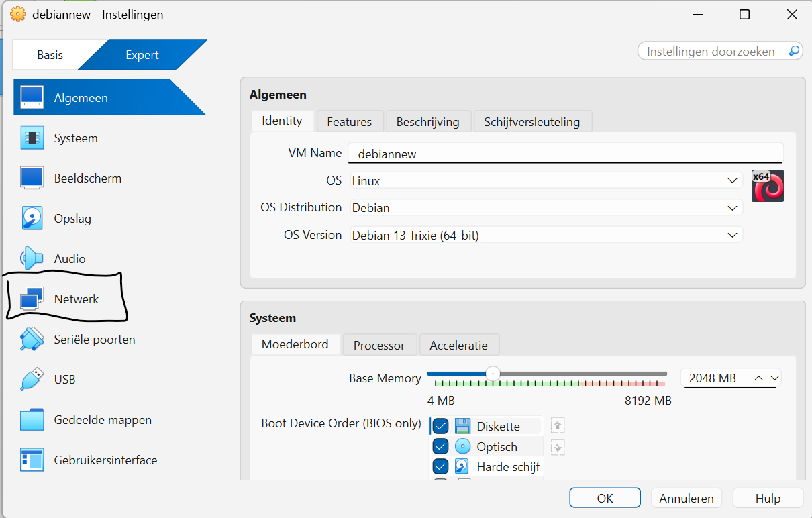812x518 pixels.
Task: Open the OS Distribution dropdown
Action: click(x=546, y=208)
